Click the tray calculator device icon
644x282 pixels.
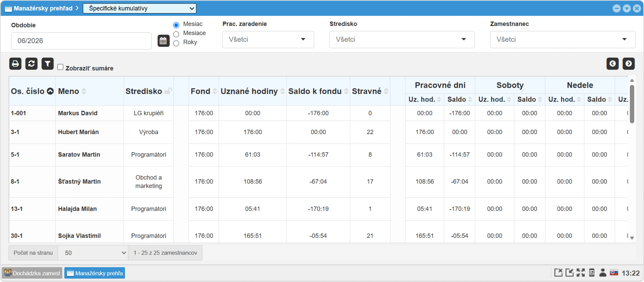(x=592, y=273)
